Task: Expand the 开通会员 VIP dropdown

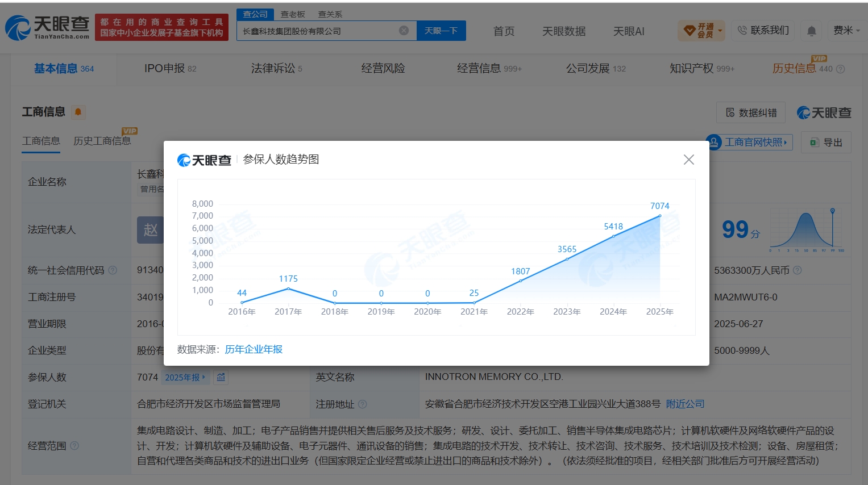Action: click(701, 31)
